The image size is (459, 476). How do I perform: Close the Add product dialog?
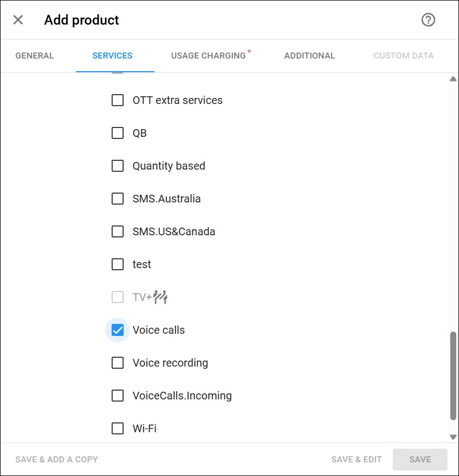point(18,20)
